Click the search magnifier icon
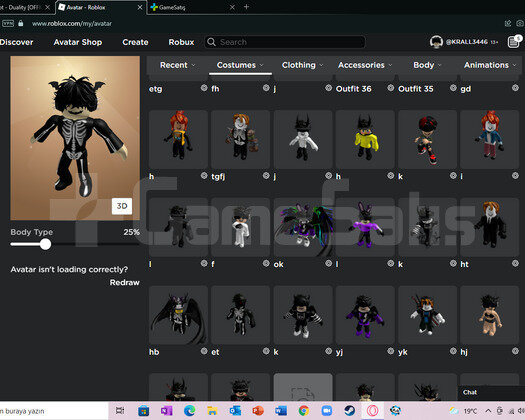 (211, 42)
